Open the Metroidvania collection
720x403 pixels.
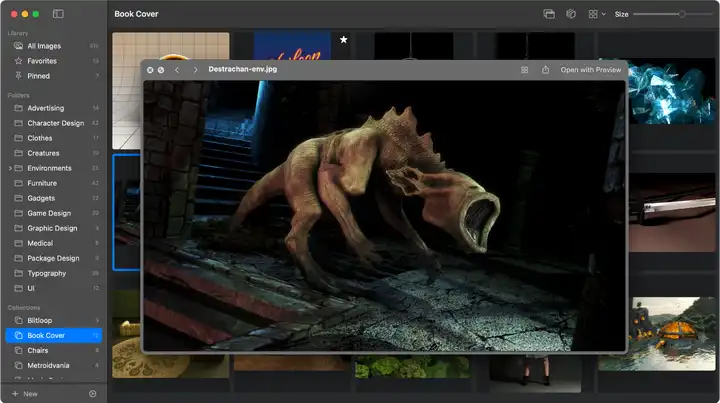click(x=54, y=366)
